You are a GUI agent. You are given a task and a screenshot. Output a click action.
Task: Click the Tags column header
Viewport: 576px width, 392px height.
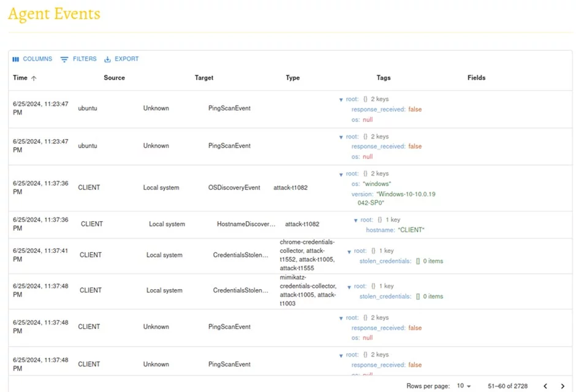[x=384, y=78]
